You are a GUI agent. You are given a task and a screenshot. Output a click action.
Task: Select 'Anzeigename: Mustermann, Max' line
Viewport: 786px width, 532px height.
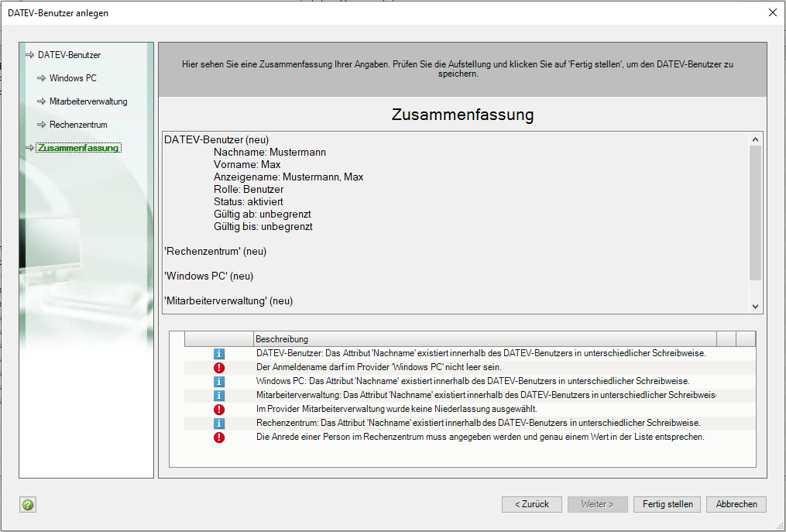(x=289, y=177)
